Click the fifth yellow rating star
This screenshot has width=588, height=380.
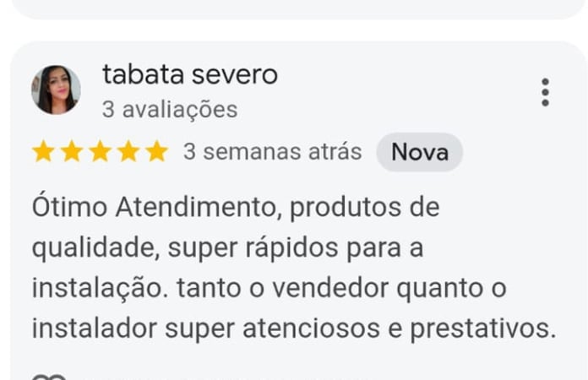pos(156,152)
